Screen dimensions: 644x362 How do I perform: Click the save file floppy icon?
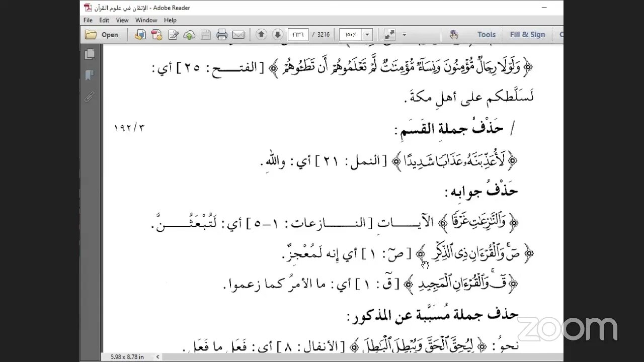(205, 35)
